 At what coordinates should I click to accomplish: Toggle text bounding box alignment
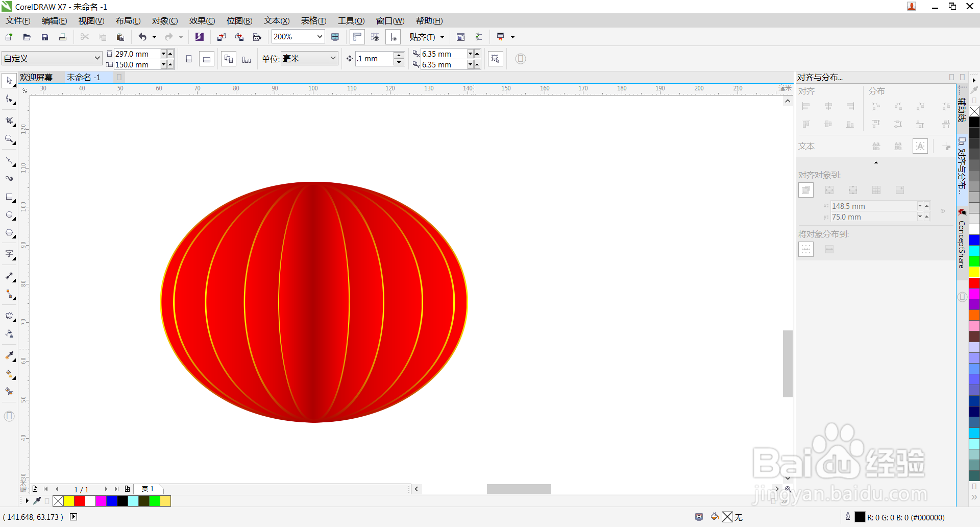(x=920, y=146)
